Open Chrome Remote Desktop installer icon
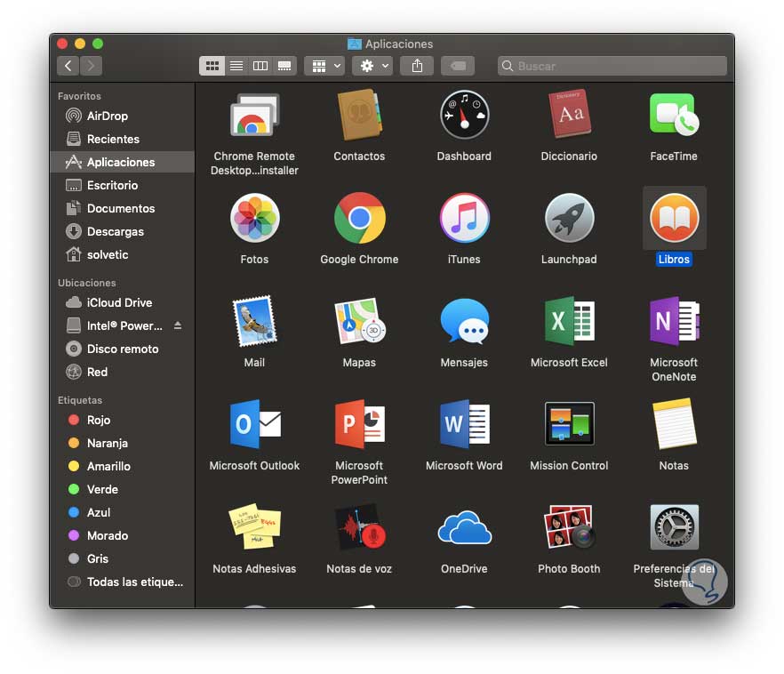Image resolution: width=784 pixels, height=674 pixels. (x=254, y=115)
